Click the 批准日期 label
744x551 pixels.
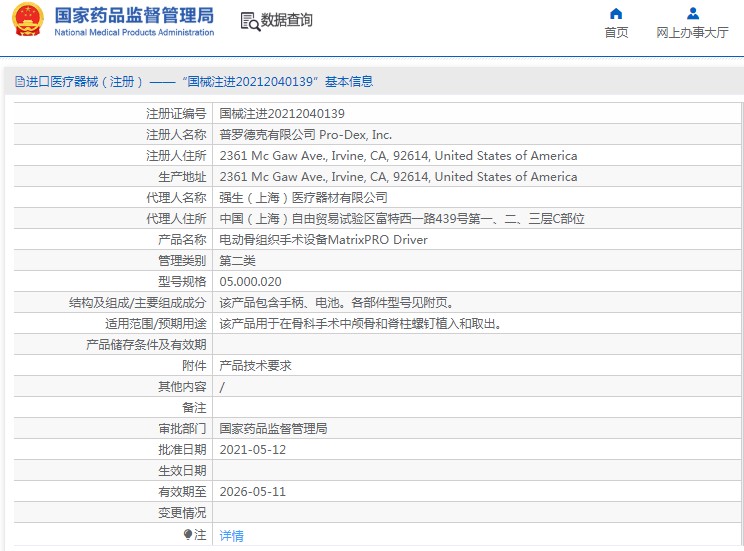(182, 449)
